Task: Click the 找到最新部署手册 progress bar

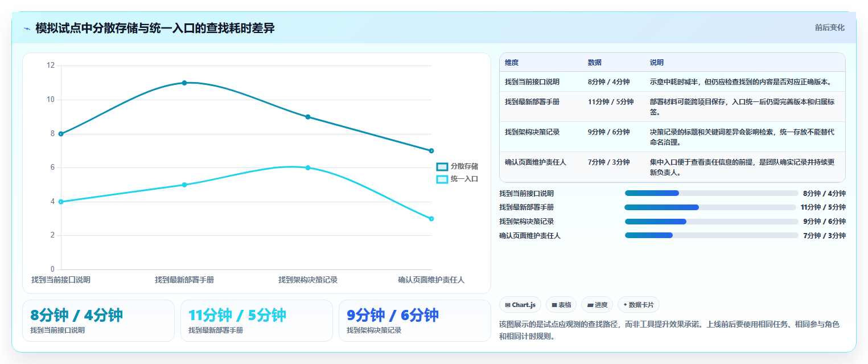Action: [710, 207]
